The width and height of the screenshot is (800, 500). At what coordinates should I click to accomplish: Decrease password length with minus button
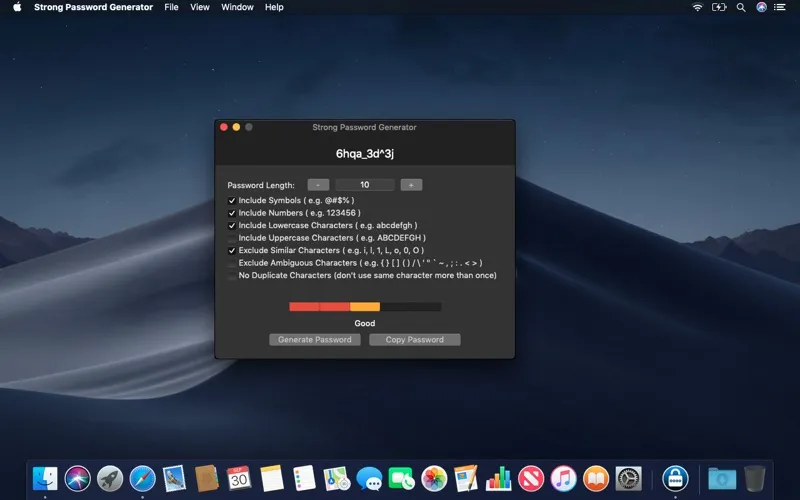[x=318, y=185]
